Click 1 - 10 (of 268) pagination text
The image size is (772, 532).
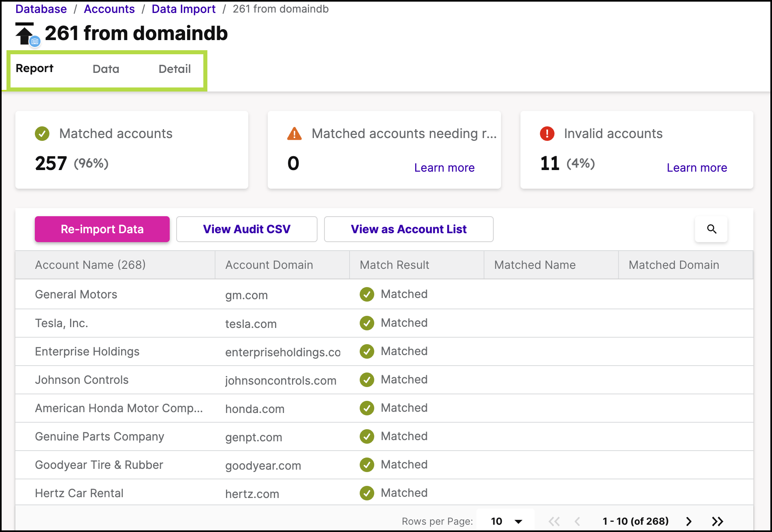click(636, 521)
